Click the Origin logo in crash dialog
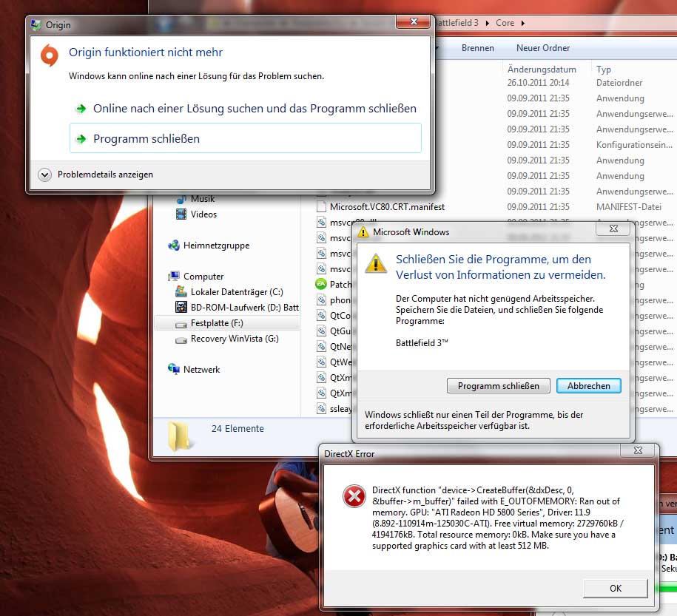The height and width of the screenshot is (616, 677). click(x=50, y=55)
